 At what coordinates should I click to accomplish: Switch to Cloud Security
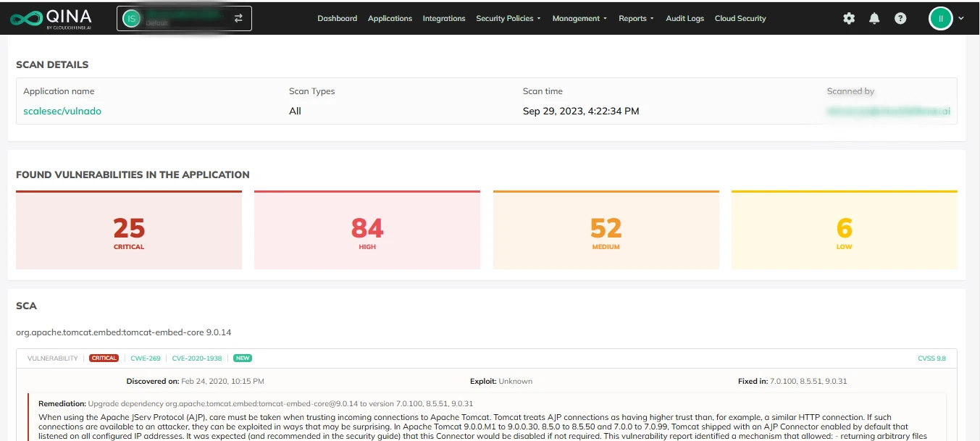tap(740, 19)
